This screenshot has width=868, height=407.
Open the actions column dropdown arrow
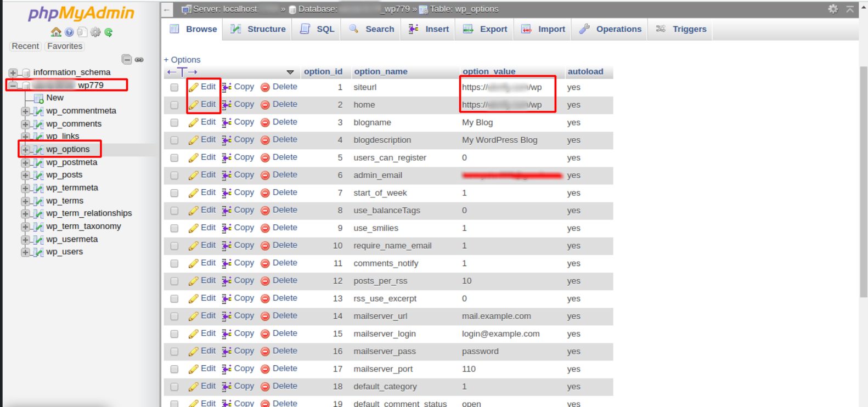point(290,72)
